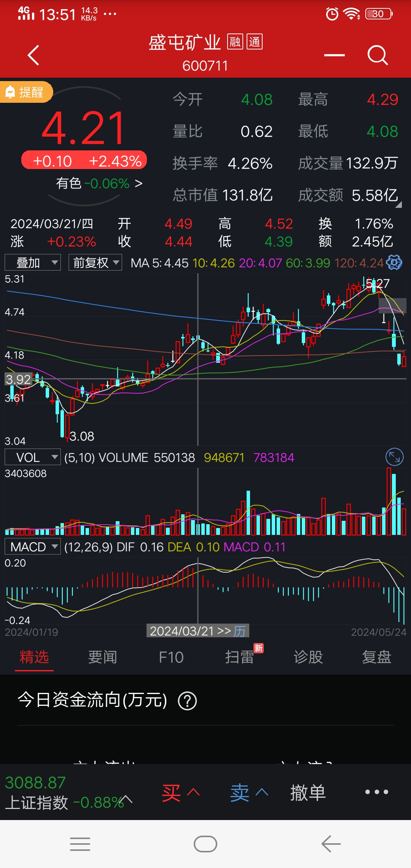Open the fund flow help question mark
Screen dimensions: 411x868
(x=187, y=701)
